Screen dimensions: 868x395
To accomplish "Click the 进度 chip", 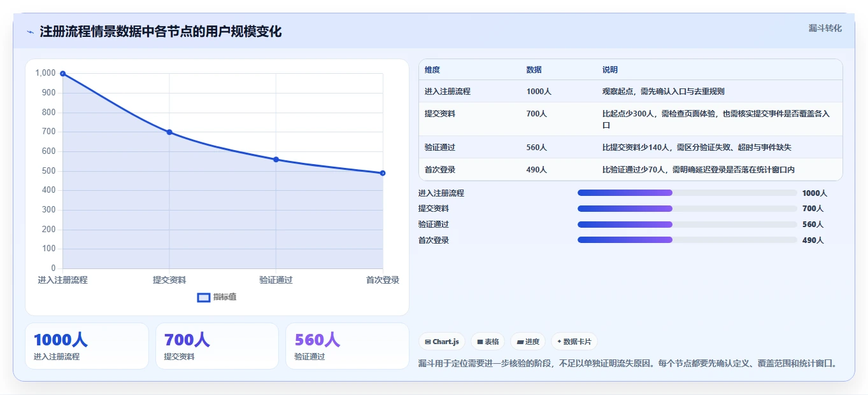I will click(528, 342).
